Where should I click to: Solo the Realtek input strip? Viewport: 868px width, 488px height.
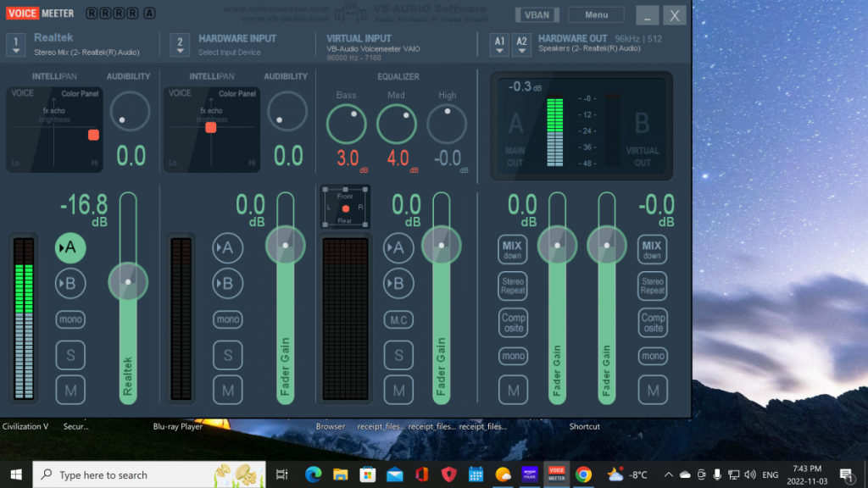(x=70, y=355)
